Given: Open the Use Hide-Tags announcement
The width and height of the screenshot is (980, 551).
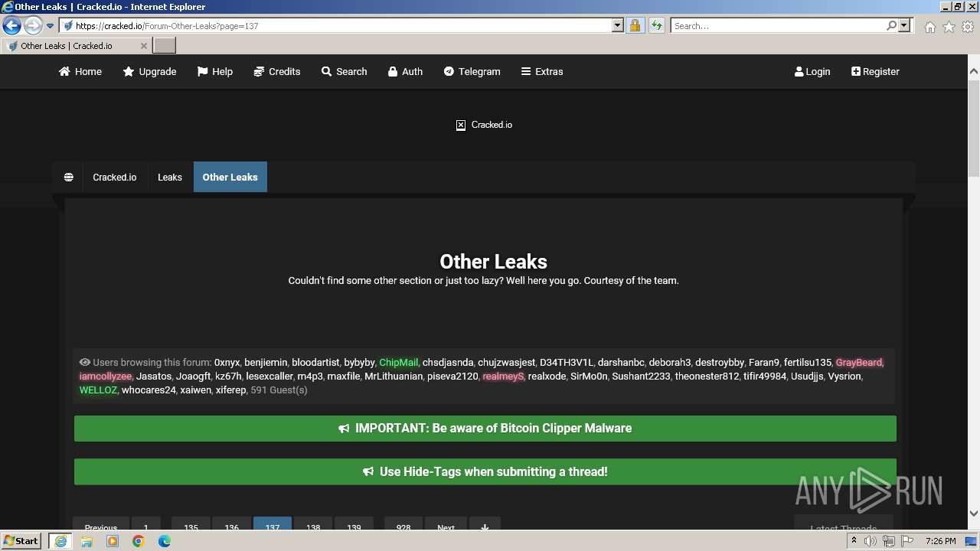Looking at the screenshot, I should [x=485, y=471].
